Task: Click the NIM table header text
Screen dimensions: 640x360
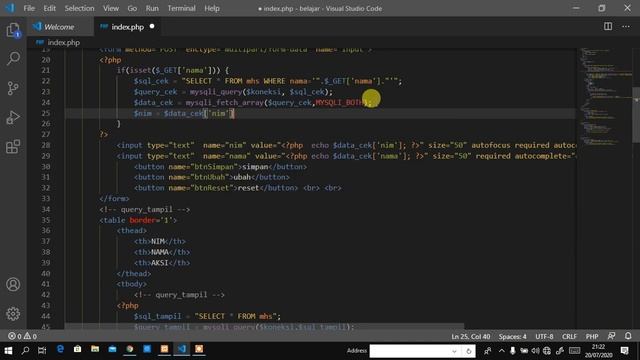Action: pyautogui.click(x=158, y=241)
